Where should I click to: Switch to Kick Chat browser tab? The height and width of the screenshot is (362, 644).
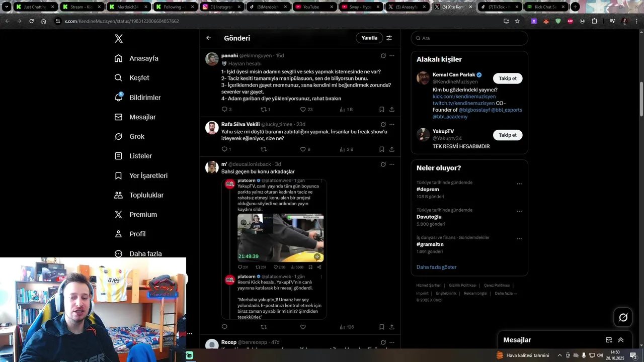[546, 7]
